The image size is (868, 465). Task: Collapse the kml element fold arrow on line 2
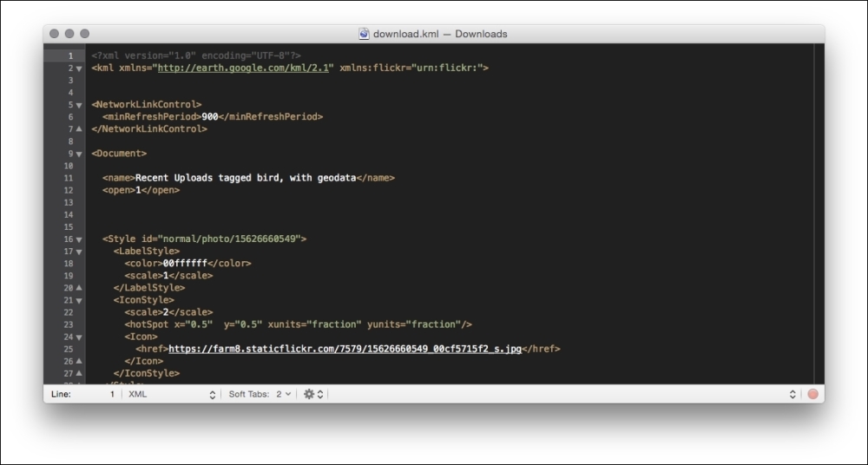click(79, 69)
